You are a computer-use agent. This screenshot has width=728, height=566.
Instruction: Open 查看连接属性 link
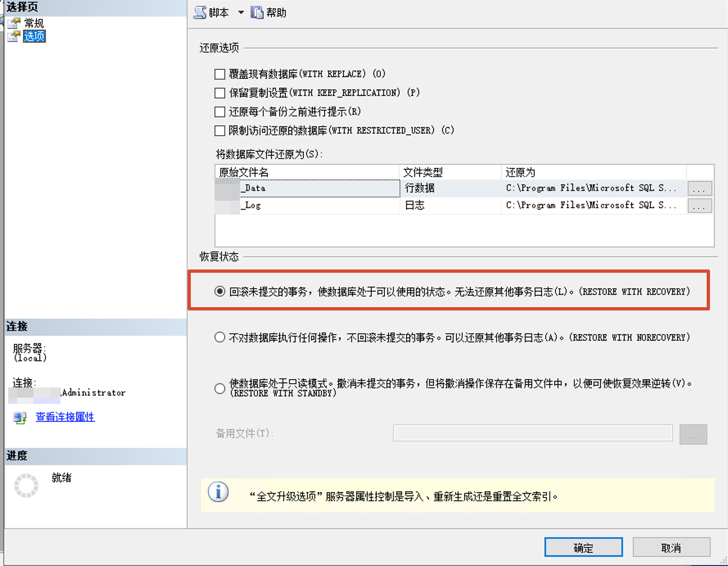coord(65,417)
